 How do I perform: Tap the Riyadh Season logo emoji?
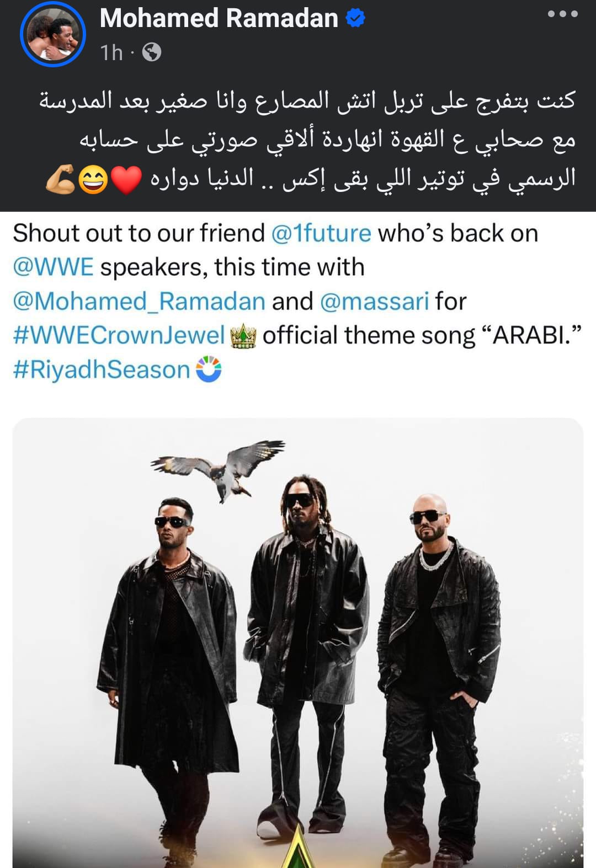pos(208,369)
